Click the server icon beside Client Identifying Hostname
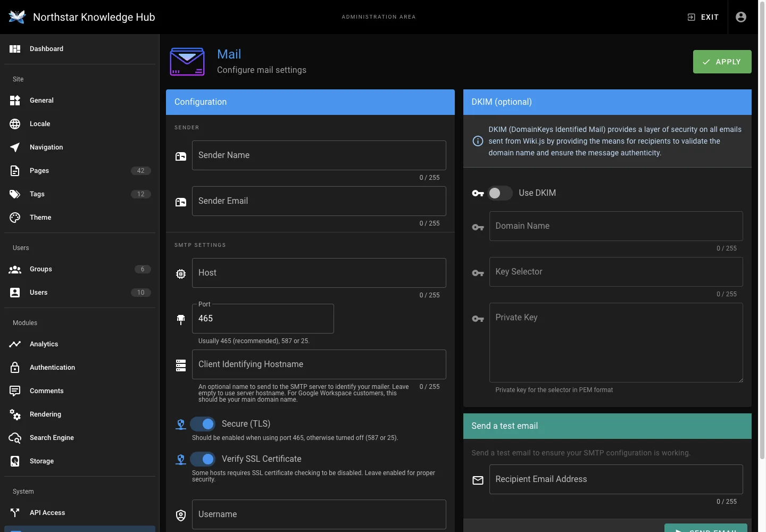The image size is (766, 532). [181, 365]
